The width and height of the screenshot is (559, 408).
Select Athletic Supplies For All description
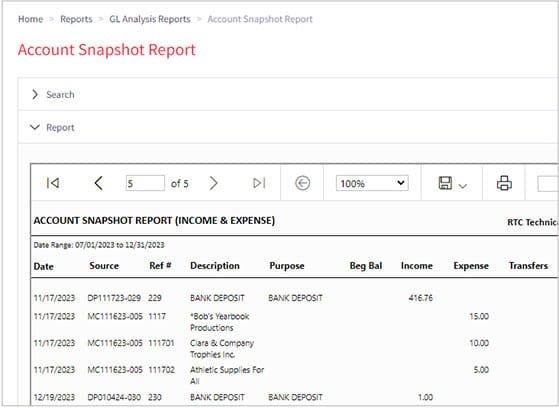[227, 375]
